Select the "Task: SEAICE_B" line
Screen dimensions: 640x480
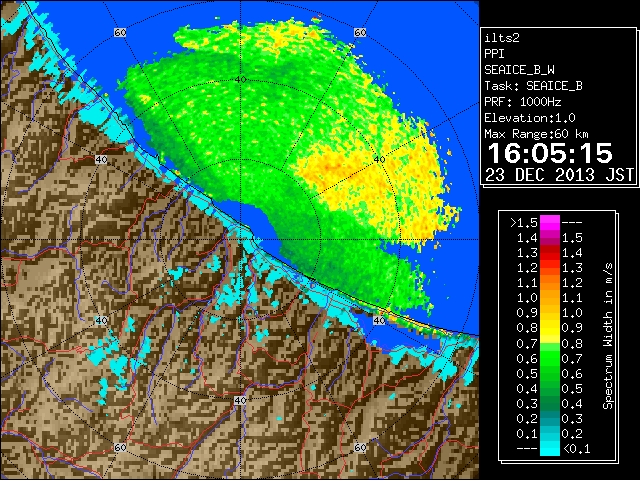pos(533,86)
